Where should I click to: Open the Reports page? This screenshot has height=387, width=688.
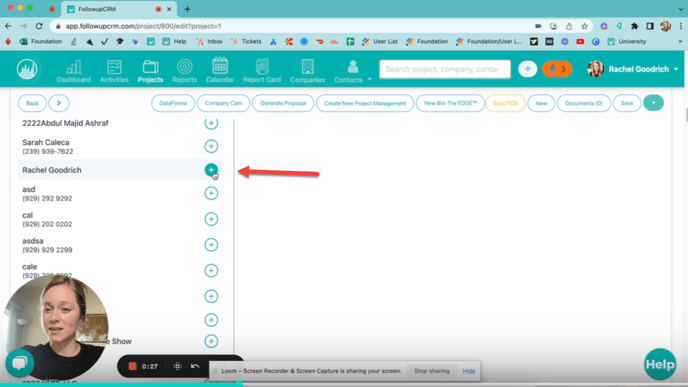tap(184, 71)
